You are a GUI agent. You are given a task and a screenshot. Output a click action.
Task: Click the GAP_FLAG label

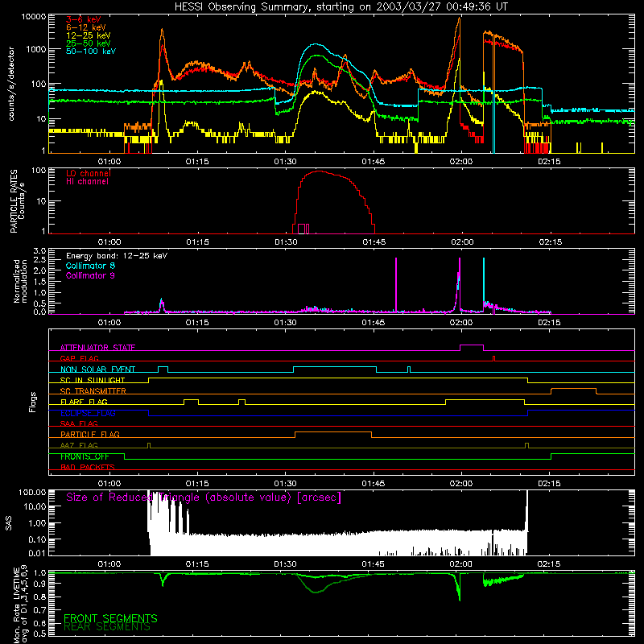click(x=79, y=358)
